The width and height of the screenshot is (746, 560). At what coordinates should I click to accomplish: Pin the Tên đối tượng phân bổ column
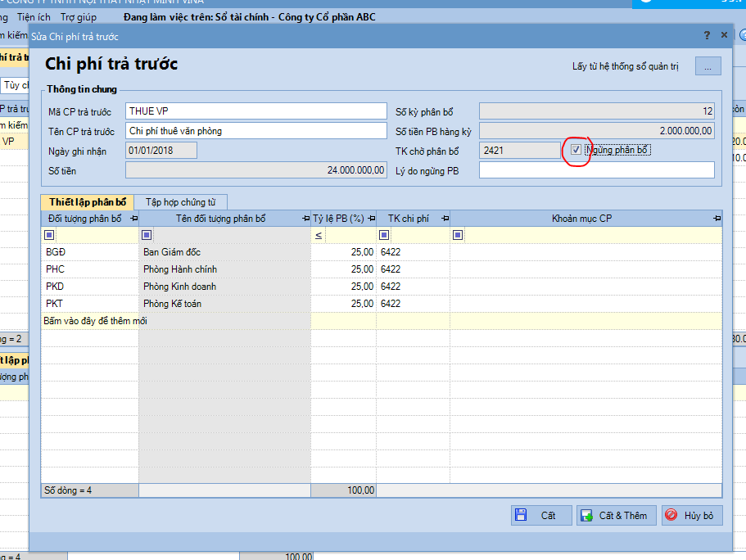pyautogui.click(x=305, y=219)
